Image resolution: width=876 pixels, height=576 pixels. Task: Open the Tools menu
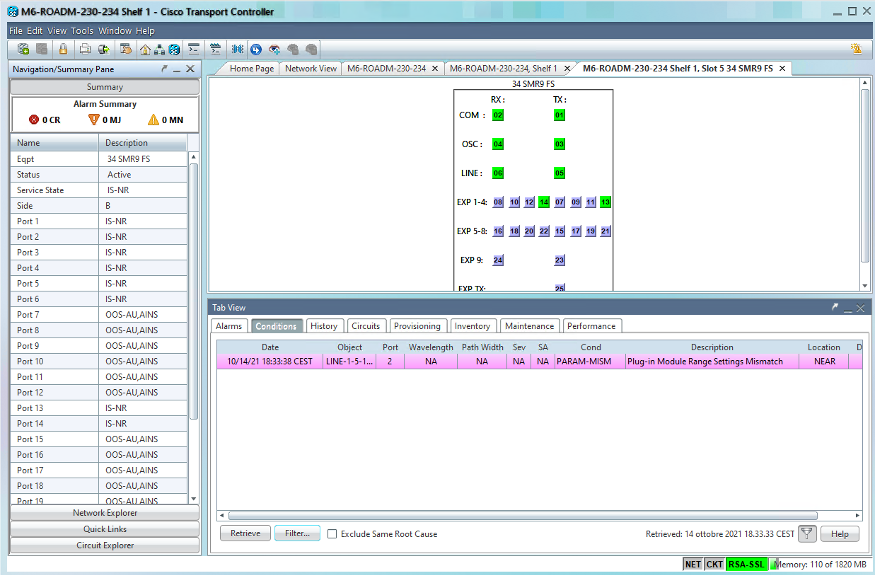click(x=82, y=31)
